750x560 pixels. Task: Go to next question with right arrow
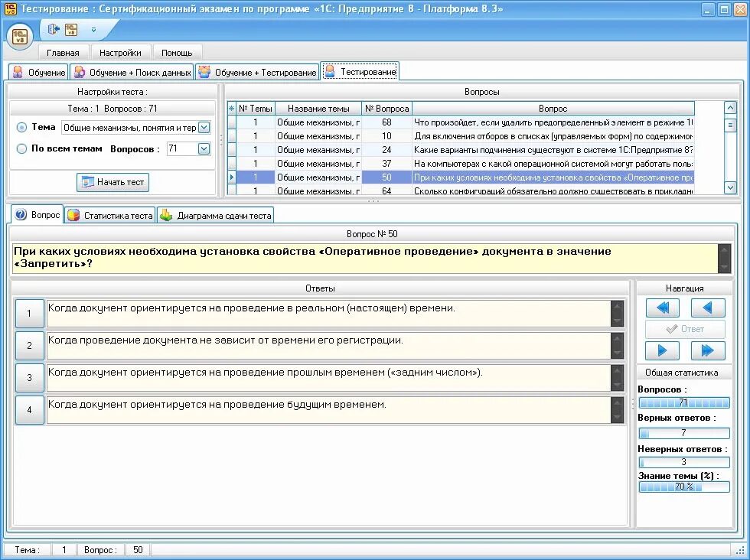tap(663, 350)
